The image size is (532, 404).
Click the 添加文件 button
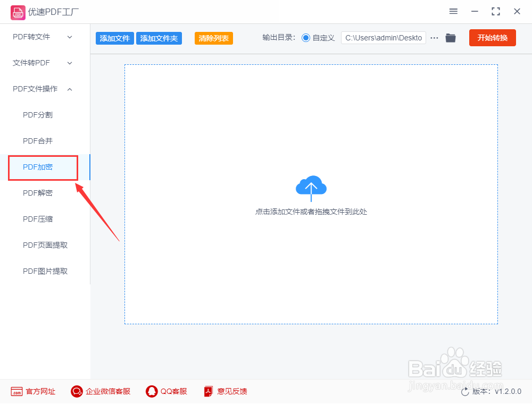click(x=114, y=38)
